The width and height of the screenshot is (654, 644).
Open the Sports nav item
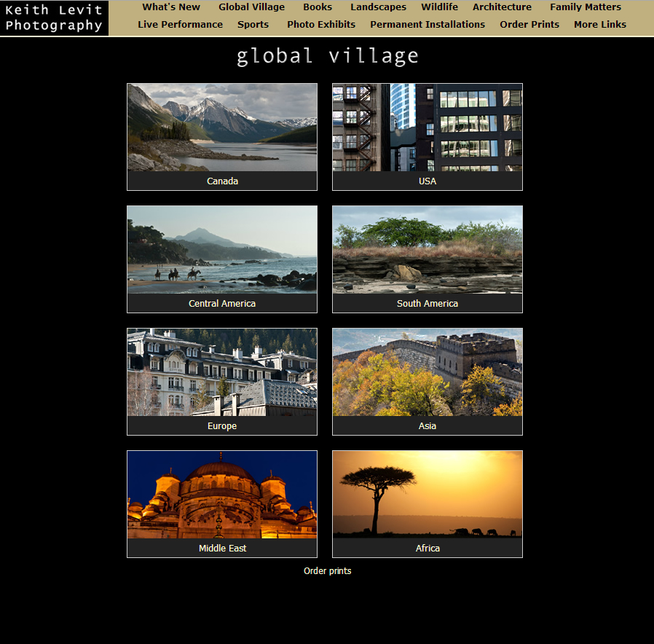pyautogui.click(x=253, y=25)
